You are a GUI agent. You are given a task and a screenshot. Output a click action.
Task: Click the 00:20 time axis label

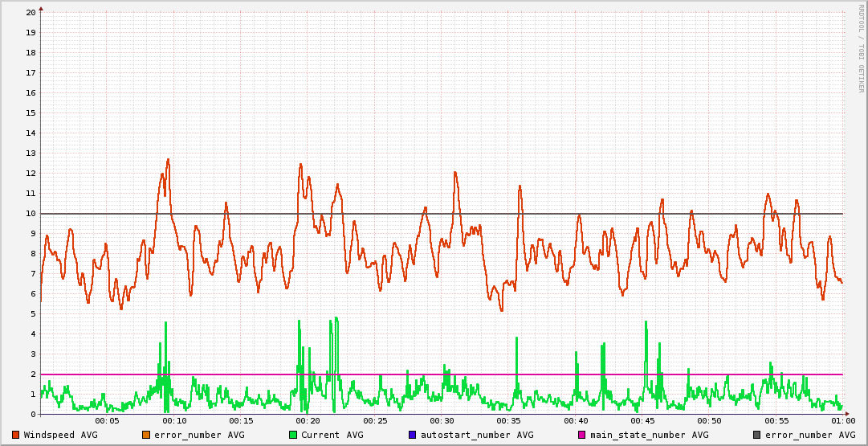[x=308, y=421]
